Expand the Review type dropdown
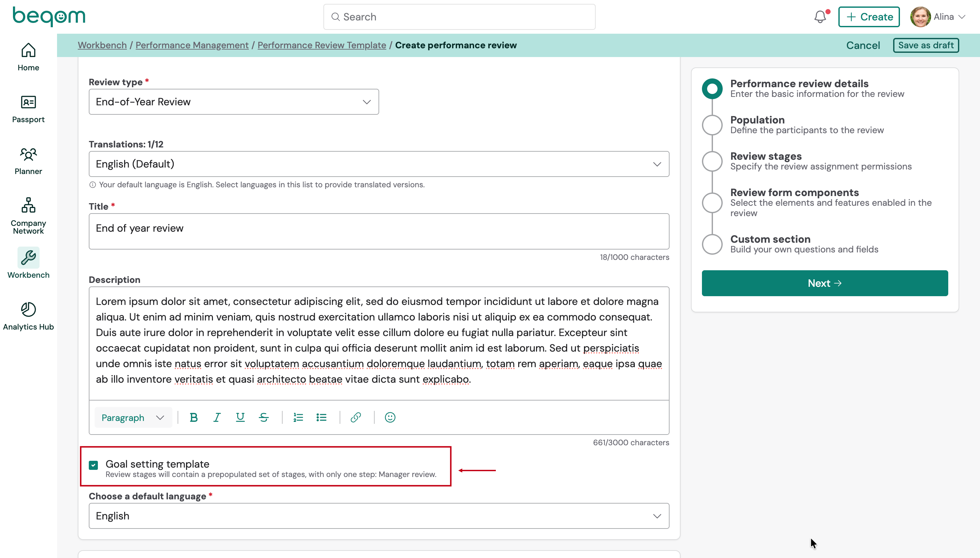Screen dimensions: 980x558 [234, 102]
